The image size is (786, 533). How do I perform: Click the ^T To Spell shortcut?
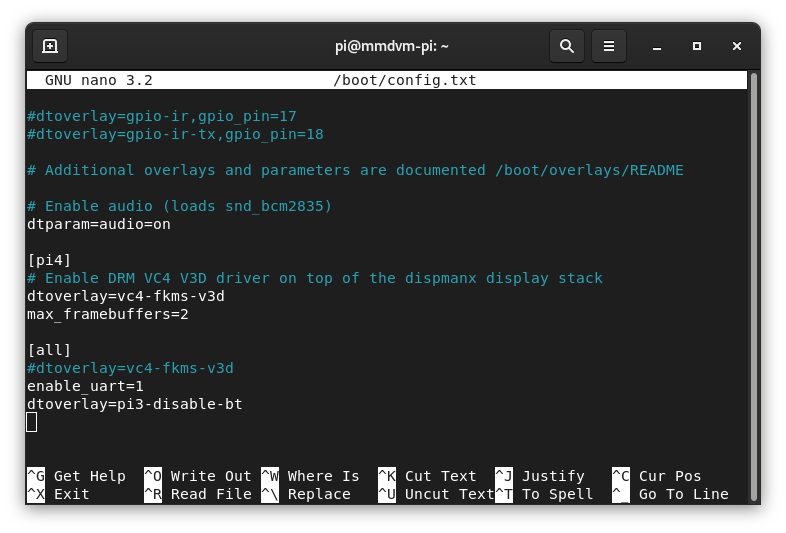[x=544, y=494]
